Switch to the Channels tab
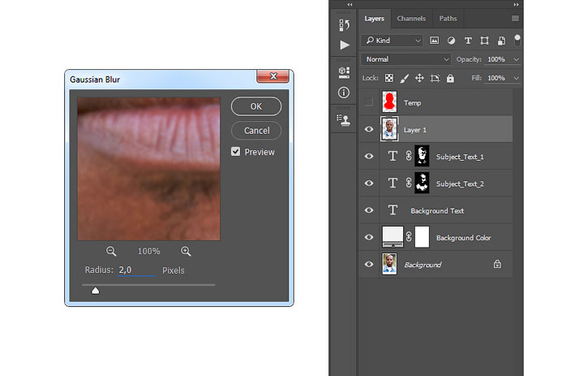The width and height of the screenshot is (588, 376). [411, 19]
